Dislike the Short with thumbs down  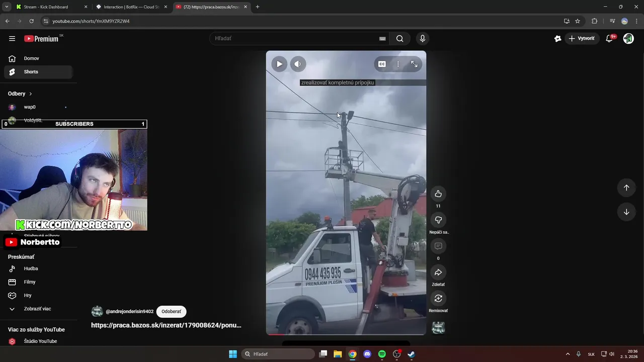tap(438, 220)
